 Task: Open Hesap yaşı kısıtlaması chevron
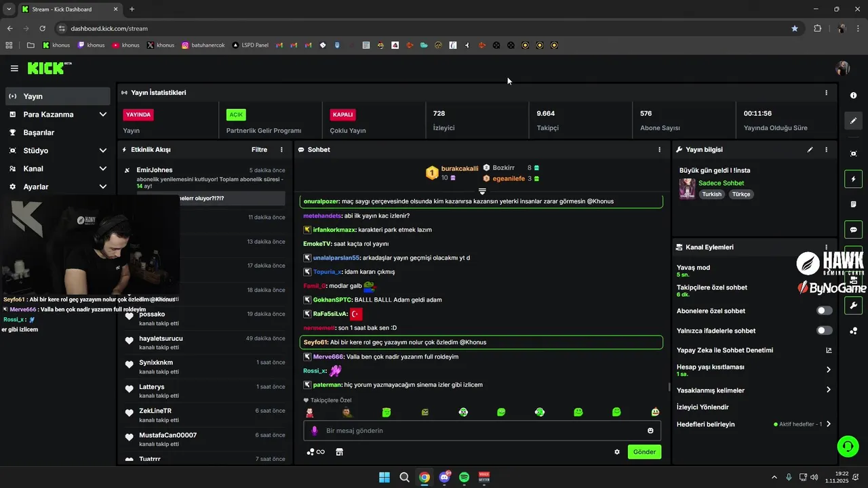click(828, 370)
